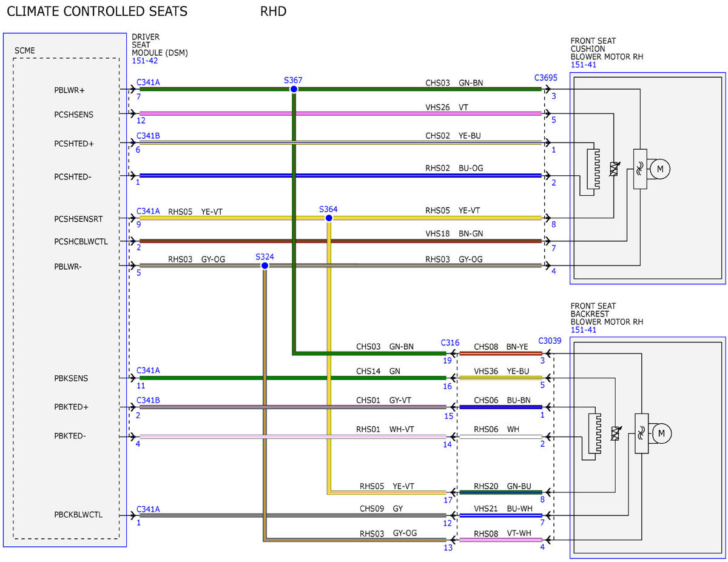
Task: Select the brown VHS18 BN-GN wire
Action: click(340, 241)
